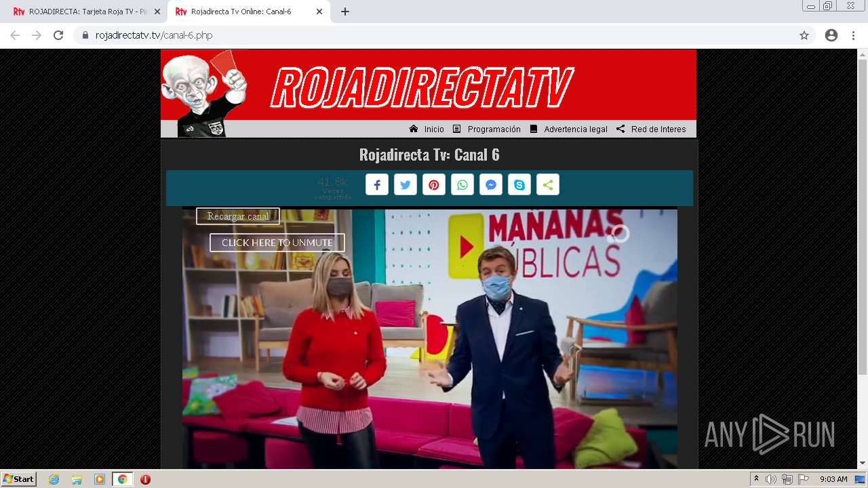Open Chrome profile account icon

(x=831, y=35)
